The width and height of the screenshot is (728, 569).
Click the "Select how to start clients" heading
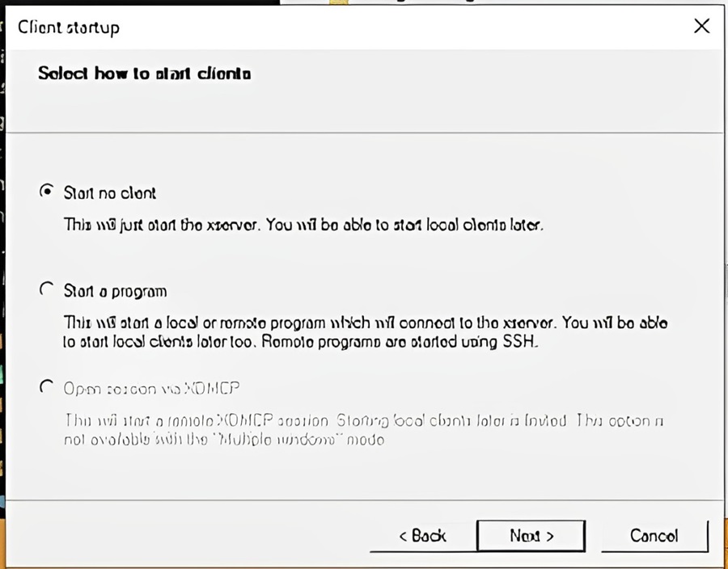pyautogui.click(x=144, y=74)
